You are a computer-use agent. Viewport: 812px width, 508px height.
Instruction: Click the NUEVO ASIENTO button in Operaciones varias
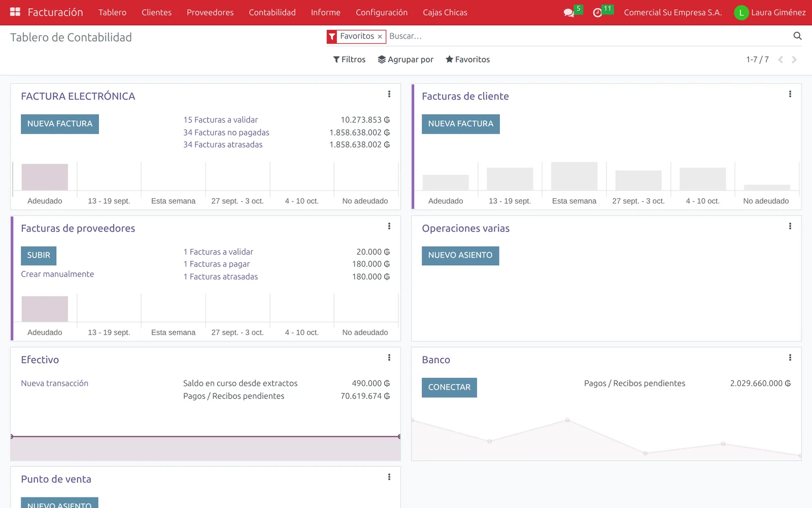460,256
